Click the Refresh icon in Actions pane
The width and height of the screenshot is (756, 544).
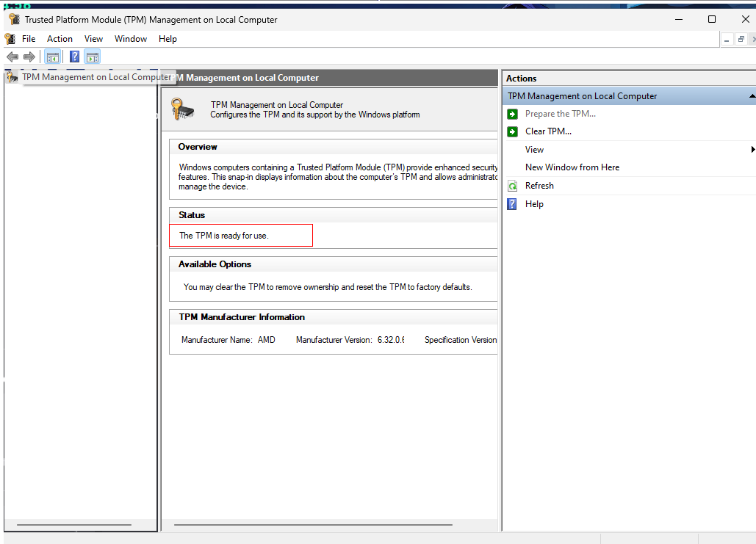point(513,186)
